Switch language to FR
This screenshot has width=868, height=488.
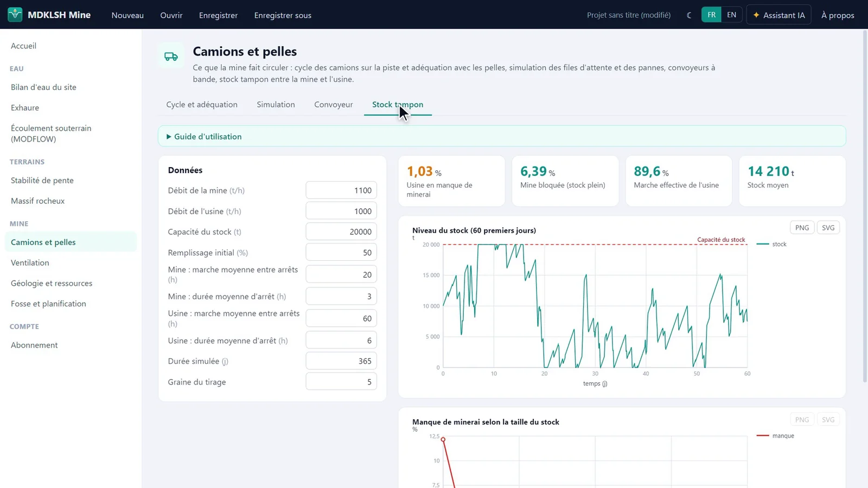click(x=711, y=15)
